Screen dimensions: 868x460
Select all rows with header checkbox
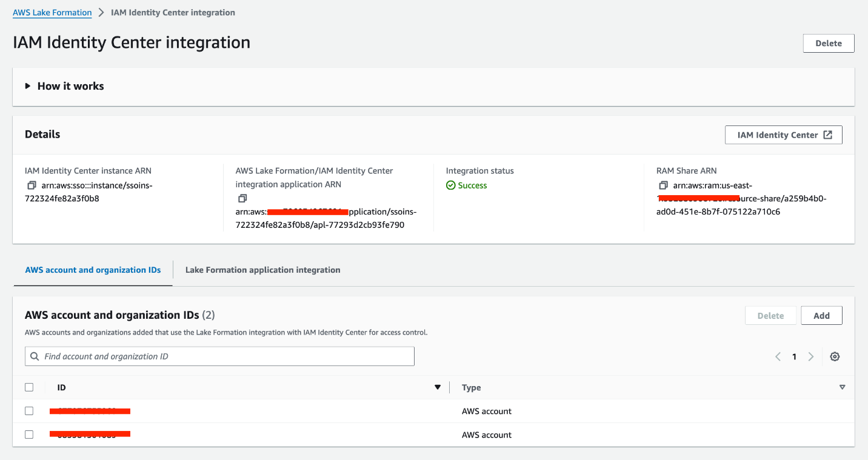point(29,387)
